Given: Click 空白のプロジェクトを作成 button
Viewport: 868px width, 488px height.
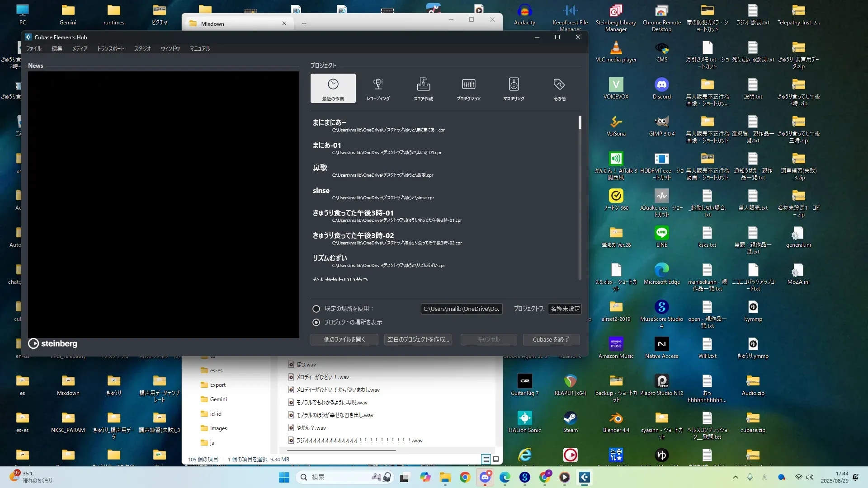Looking at the screenshot, I should click(x=418, y=339).
